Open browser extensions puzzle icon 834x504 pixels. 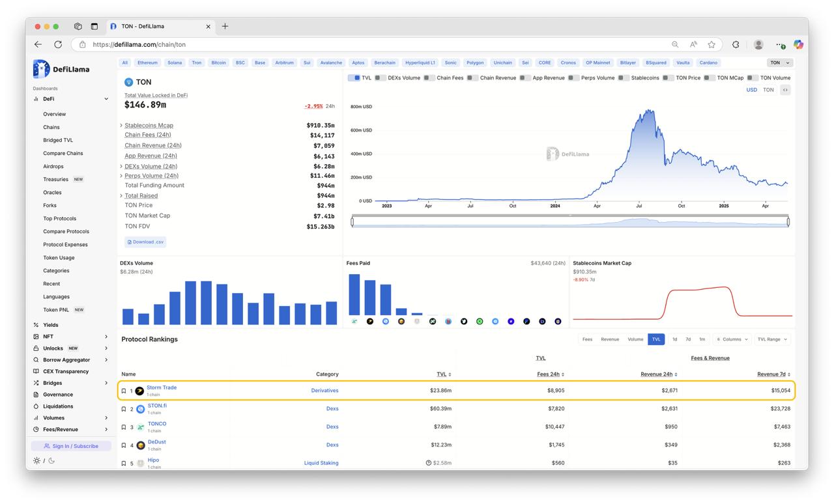tap(736, 44)
